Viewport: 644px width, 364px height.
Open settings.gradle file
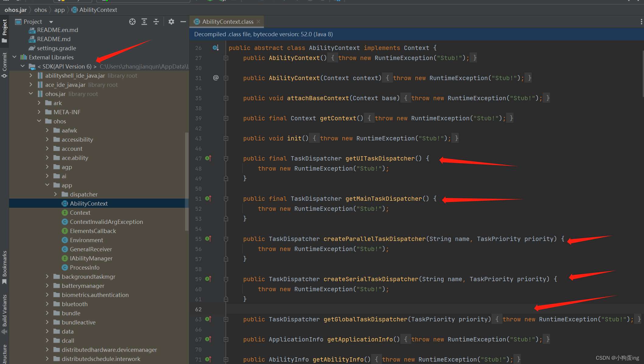pos(56,48)
